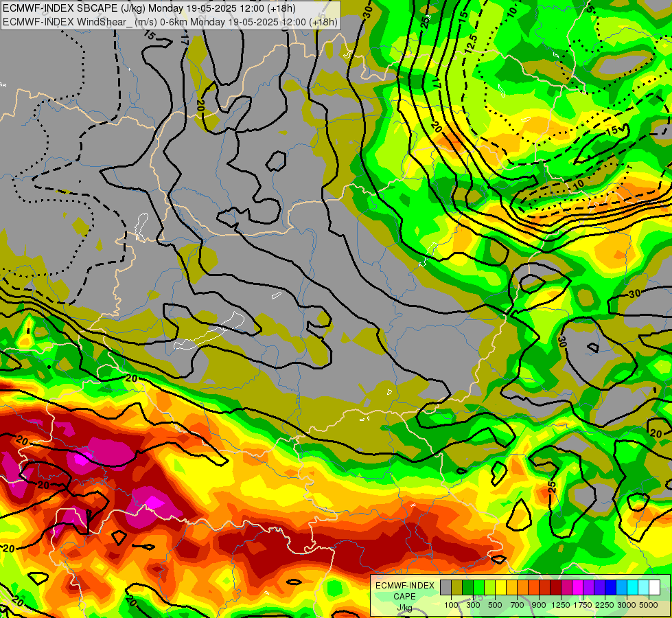Select the maroon dark red legend swatch
672x618 pixels.
tap(556, 587)
